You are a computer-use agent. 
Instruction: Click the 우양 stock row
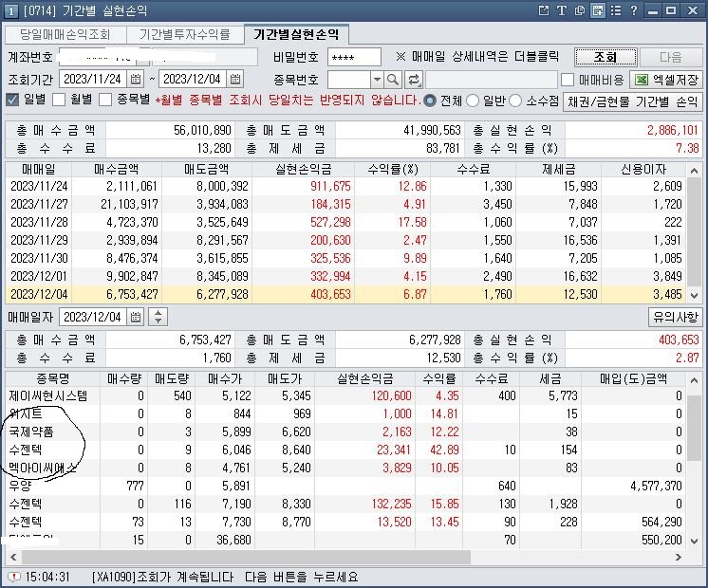click(346, 486)
